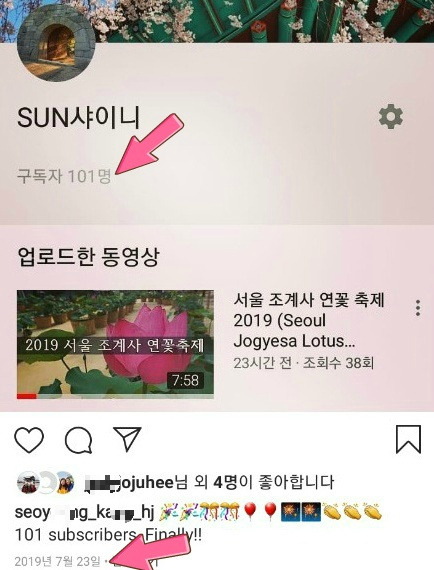
Task: Select the 구독자 101명 subscriber count
Action: tap(64, 176)
